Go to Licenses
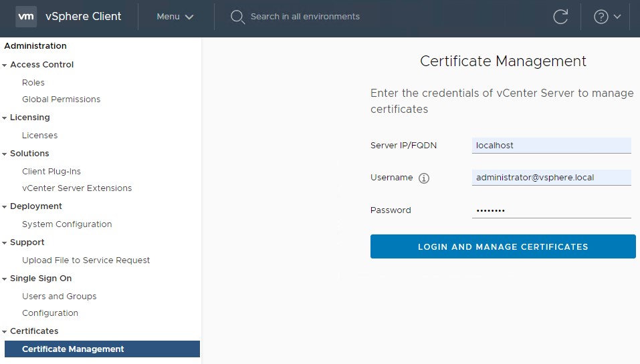The height and width of the screenshot is (364, 640). (x=39, y=135)
